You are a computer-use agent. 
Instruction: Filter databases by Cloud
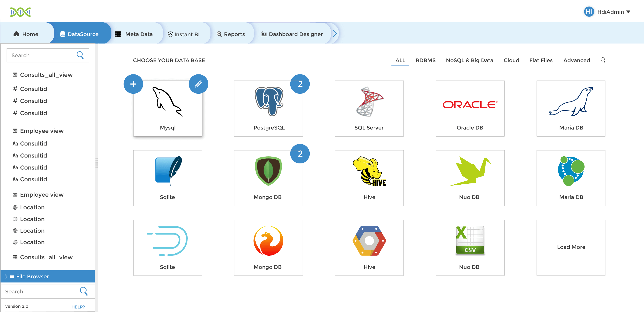tap(511, 60)
